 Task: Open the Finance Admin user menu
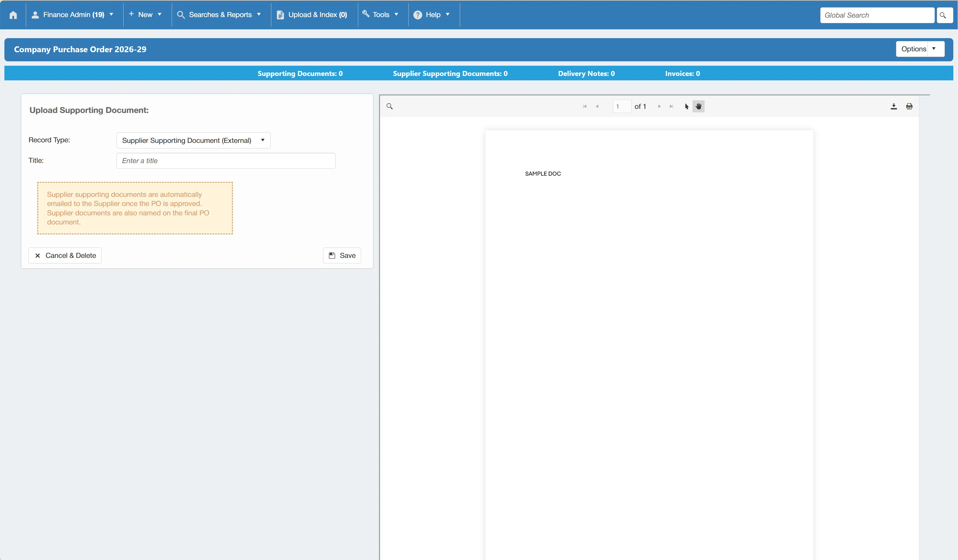(73, 15)
